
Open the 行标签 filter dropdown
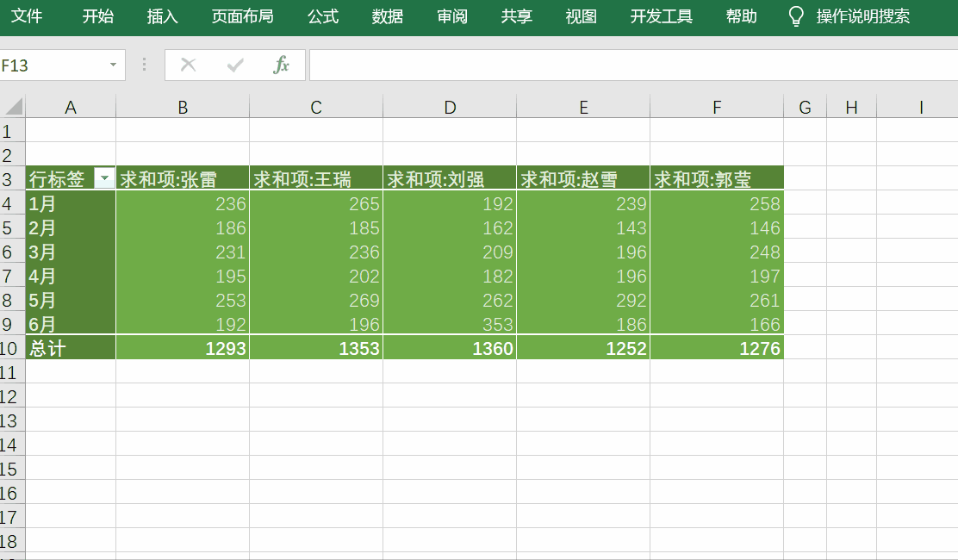pos(103,177)
